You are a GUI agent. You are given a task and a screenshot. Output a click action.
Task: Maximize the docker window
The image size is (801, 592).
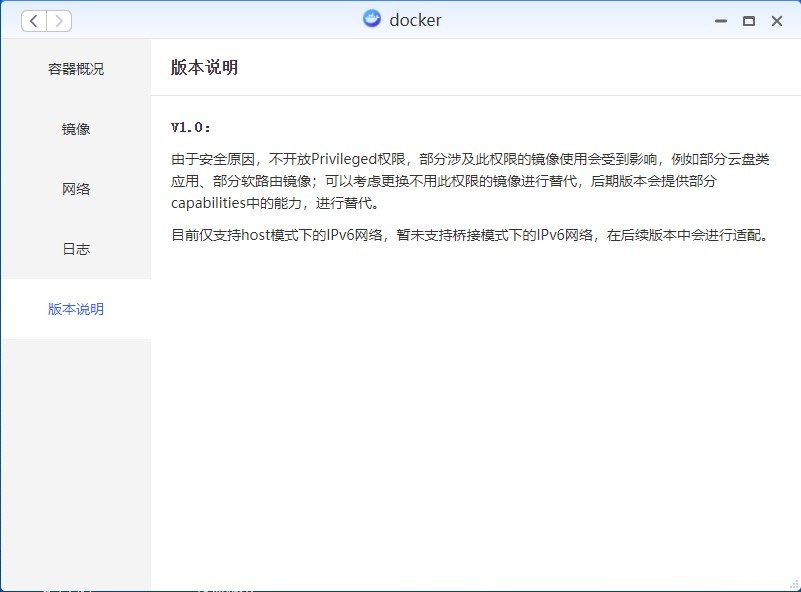coord(749,21)
